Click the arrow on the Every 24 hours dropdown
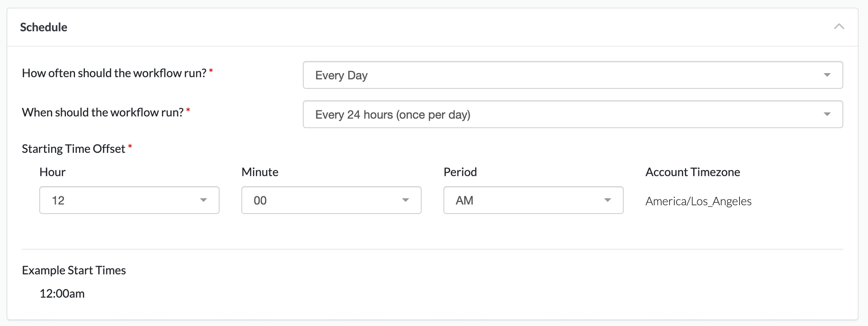Screen dimensions: 868x326 827,114
